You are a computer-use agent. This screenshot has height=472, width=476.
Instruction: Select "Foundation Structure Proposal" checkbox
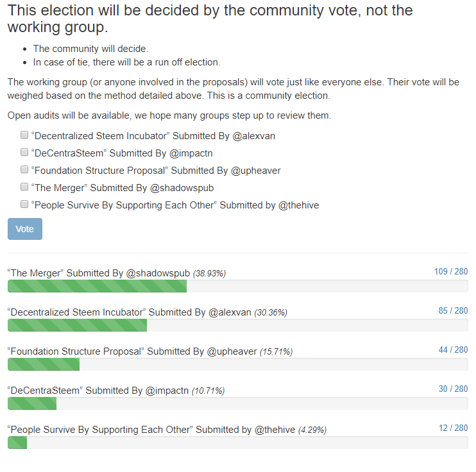click(x=24, y=170)
